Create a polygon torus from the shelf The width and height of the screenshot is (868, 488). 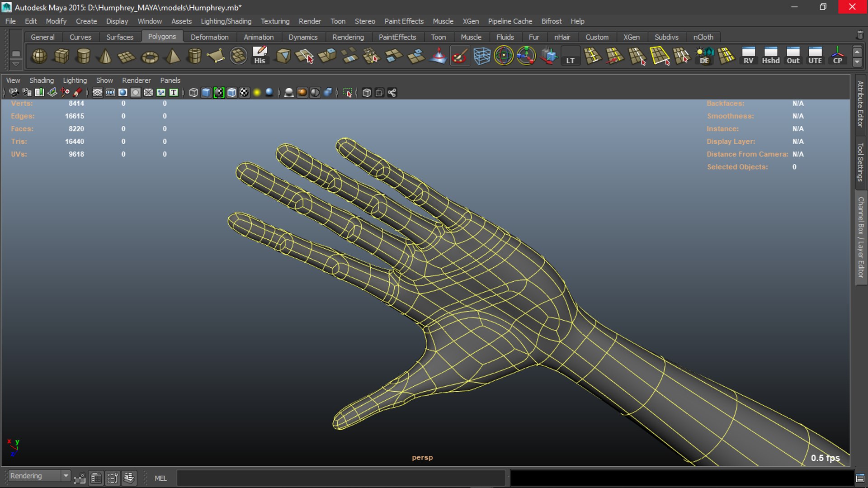tap(150, 56)
